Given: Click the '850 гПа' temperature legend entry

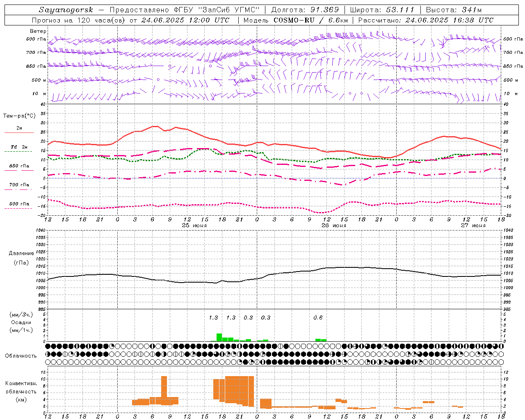Looking at the screenshot, I should [x=19, y=166].
